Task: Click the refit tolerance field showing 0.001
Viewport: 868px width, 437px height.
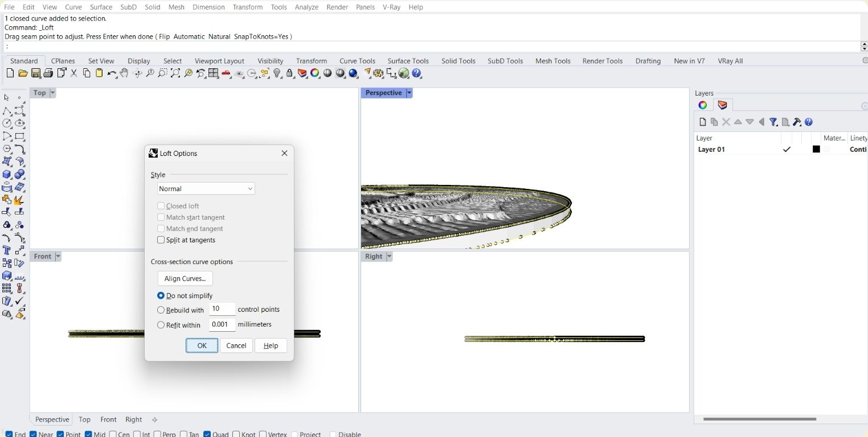Action: tap(222, 324)
